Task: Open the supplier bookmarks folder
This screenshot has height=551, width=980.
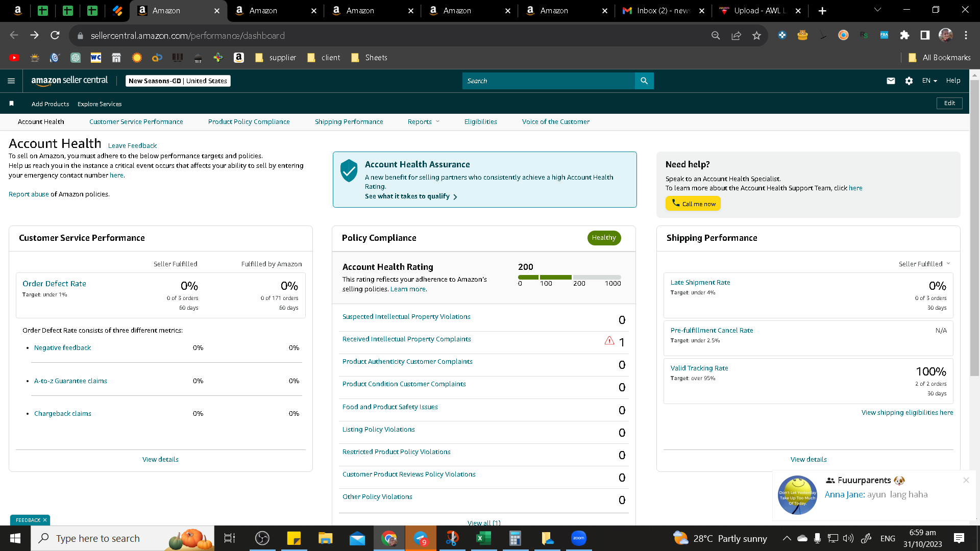Action: [276, 58]
